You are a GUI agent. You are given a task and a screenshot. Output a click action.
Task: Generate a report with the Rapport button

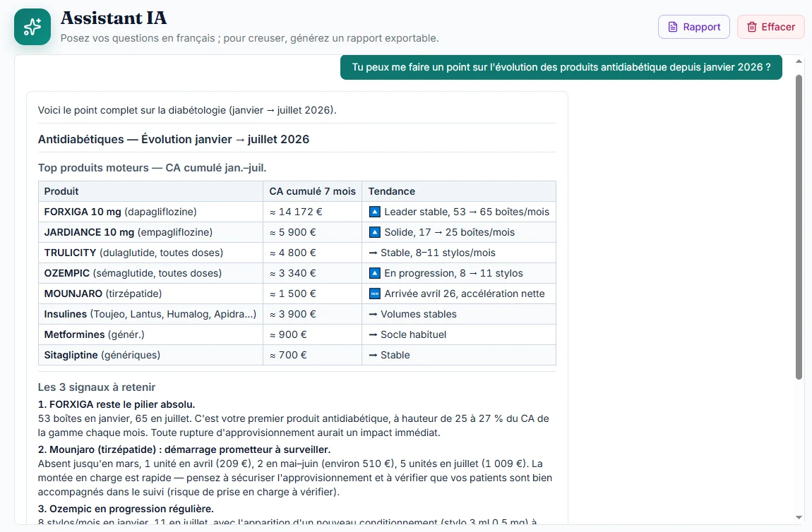point(694,27)
